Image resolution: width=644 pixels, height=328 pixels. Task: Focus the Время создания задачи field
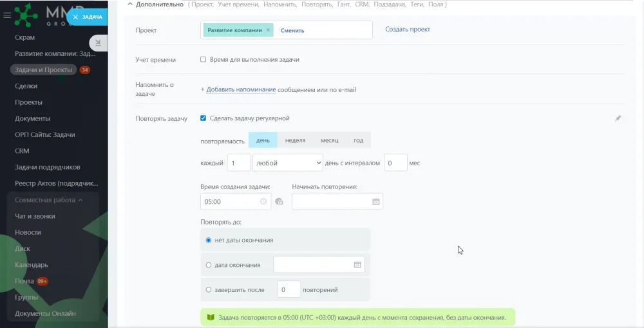tap(235, 201)
